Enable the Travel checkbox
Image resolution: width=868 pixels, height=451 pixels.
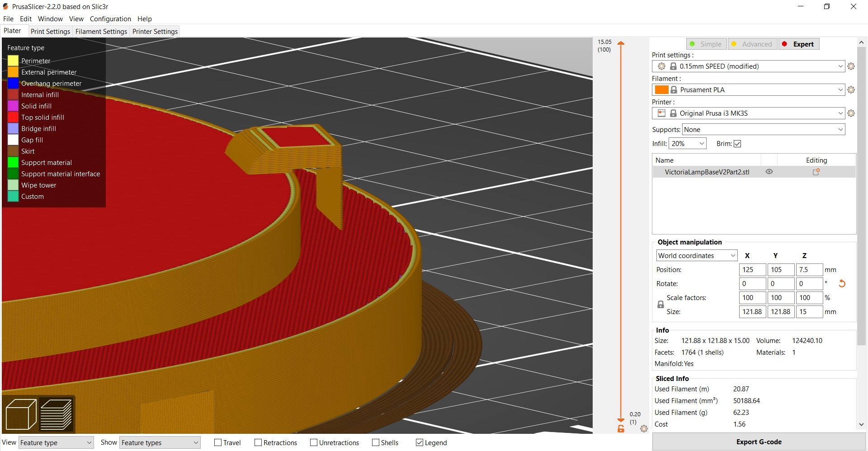[218, 443]
